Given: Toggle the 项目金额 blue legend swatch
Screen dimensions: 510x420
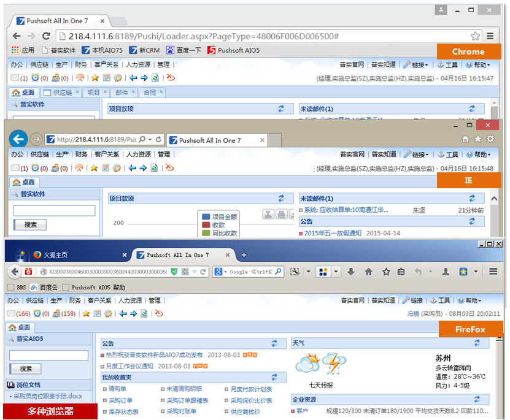Looking at the screenshot, I should coord(206,216).
